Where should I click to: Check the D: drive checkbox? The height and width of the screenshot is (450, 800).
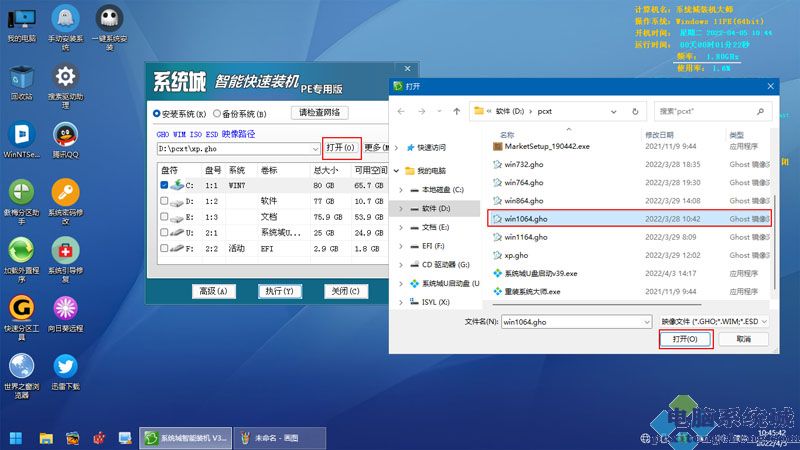(164, 201)
